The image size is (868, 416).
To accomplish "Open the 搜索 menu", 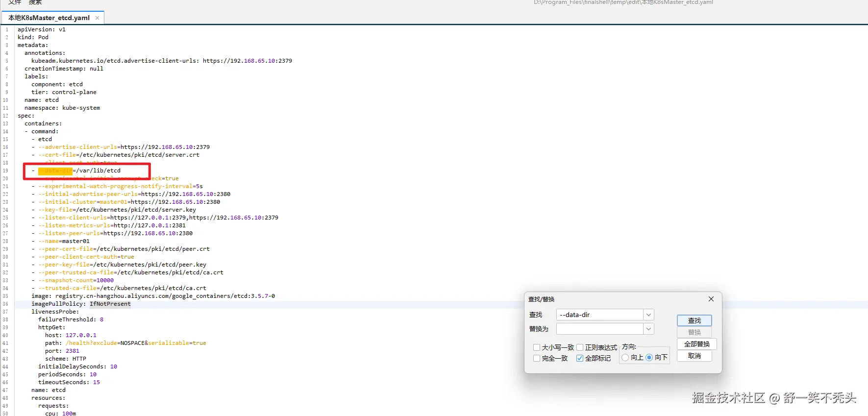I will tap(35, 2).
